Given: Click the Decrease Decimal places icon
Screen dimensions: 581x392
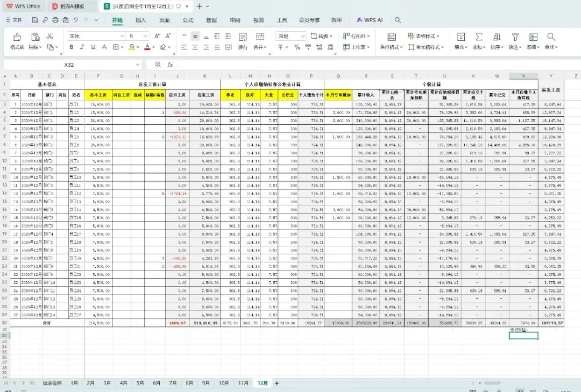Looking at the screenshot, I should (x=330, y=47).
